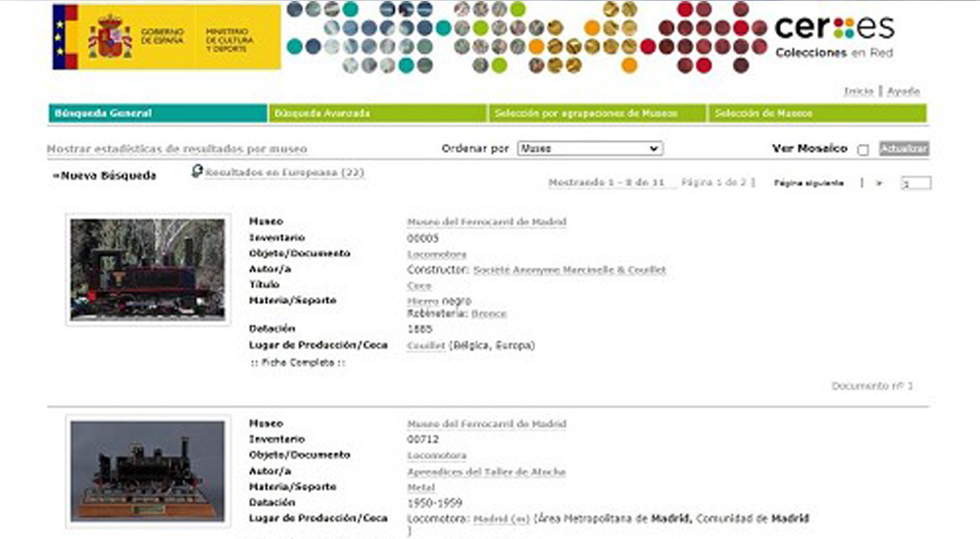Toggle the Ver Mosaico checkbox
The height and width of the screenshot is (539, 980).
(862, 150)
